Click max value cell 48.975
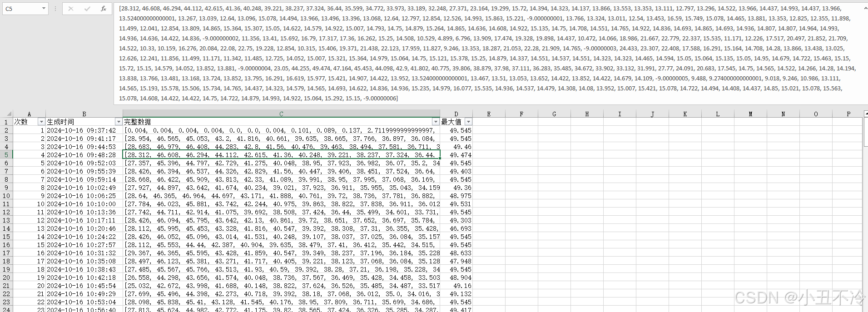 pos(456,196)
